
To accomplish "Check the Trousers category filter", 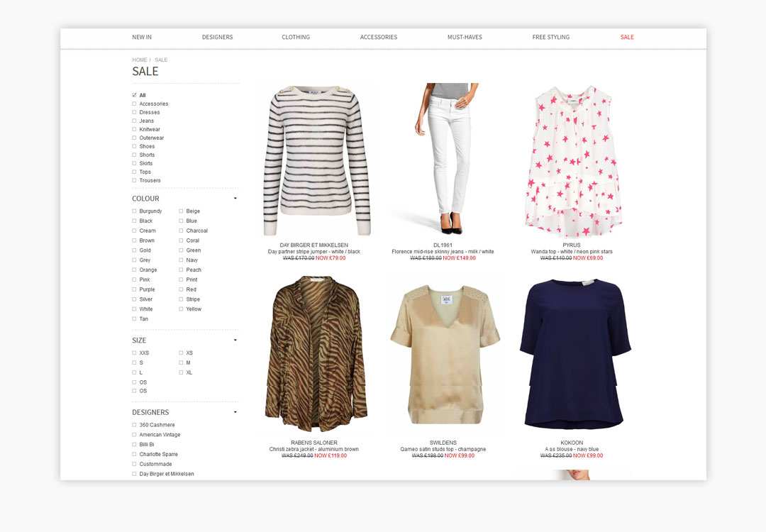I will [x=134, y=181].
